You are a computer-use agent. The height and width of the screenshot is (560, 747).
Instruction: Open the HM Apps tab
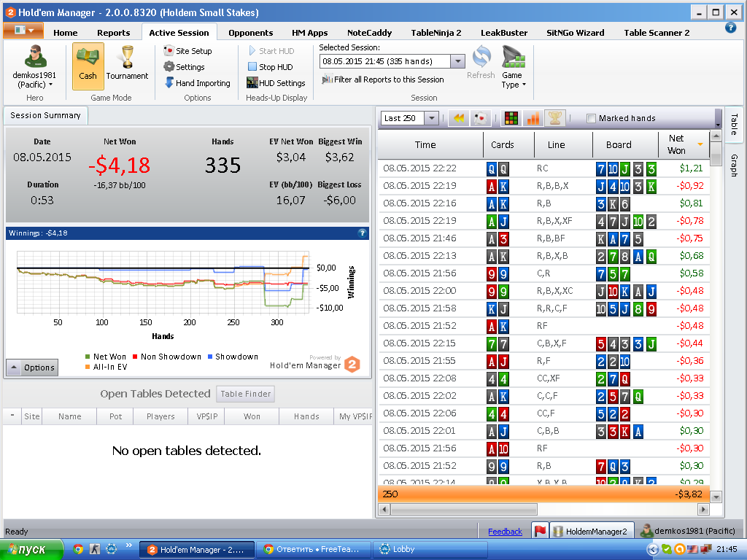[x=309, y=32]
